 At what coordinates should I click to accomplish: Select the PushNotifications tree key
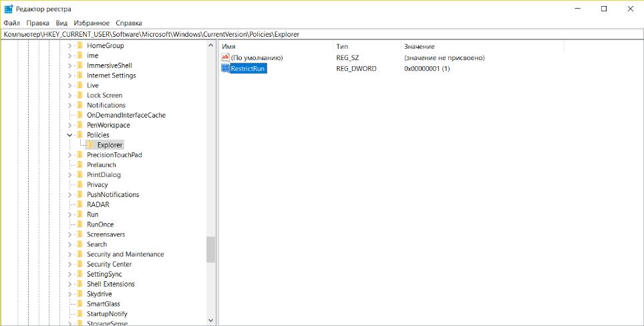click(x=113, y=194)
